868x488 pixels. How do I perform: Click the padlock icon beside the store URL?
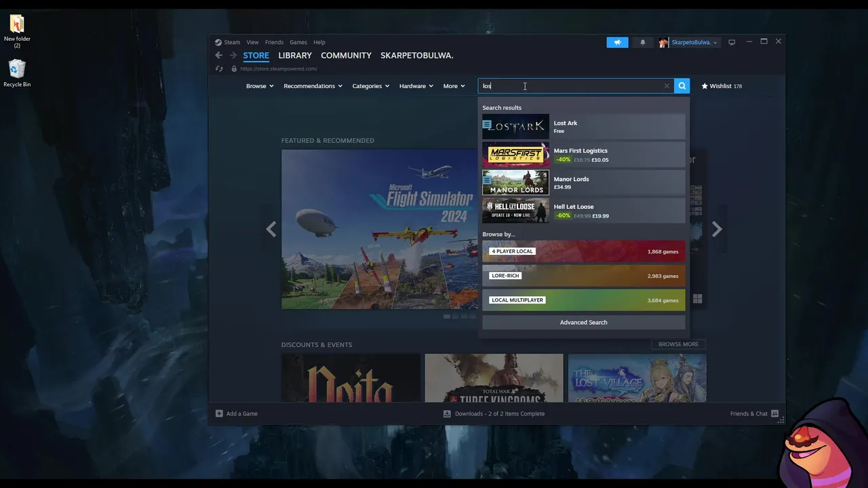coord(234,68)
